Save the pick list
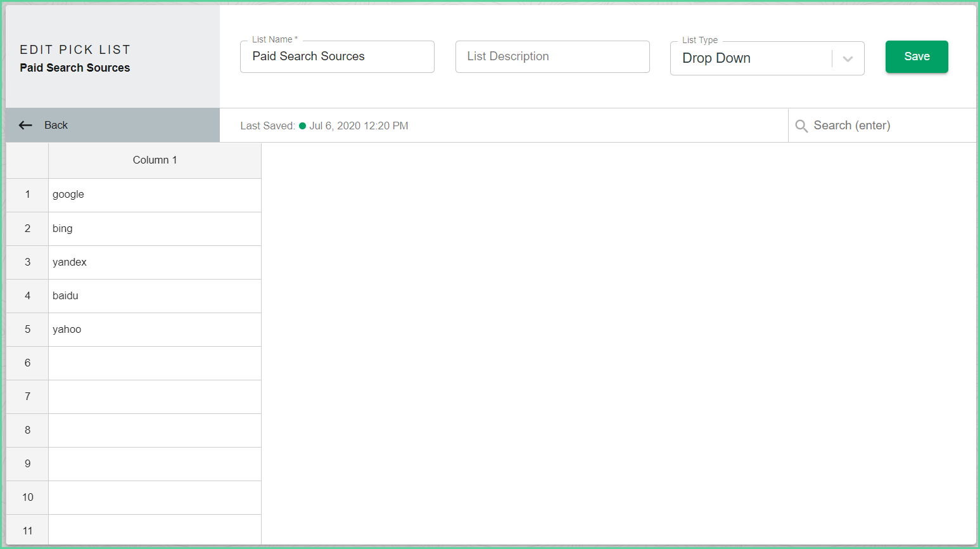This screenshot has height=549, width=980. point(917,56)
